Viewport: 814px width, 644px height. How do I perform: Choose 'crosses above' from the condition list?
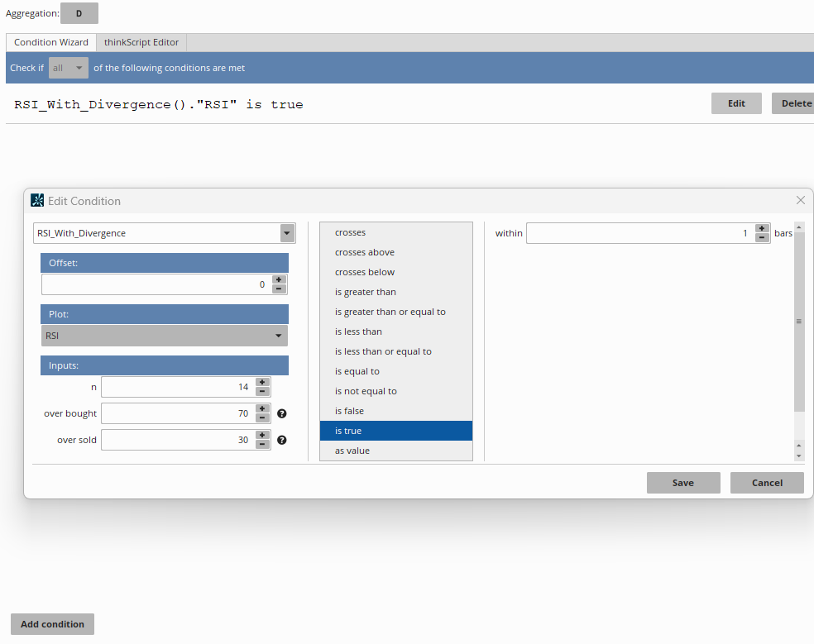pos(365,252)
